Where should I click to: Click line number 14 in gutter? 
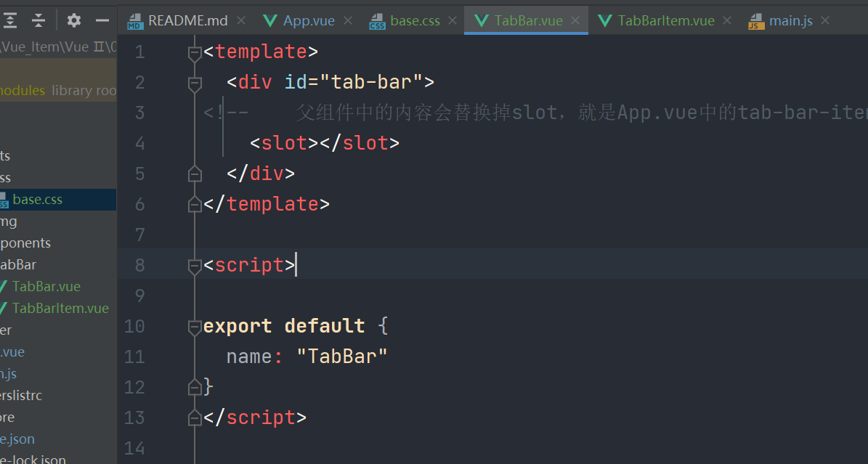(x=134, y=448)
